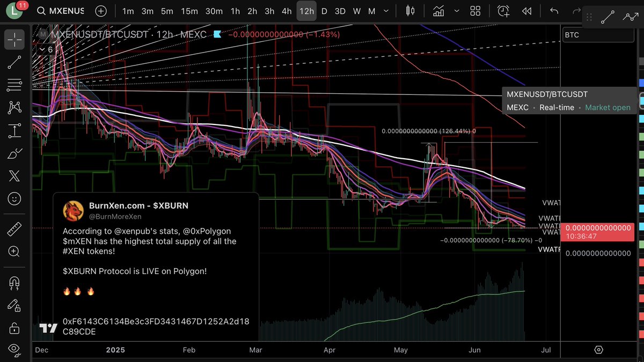Click the BTC input field
Screen dimensions: 644x362
[598, 35]
